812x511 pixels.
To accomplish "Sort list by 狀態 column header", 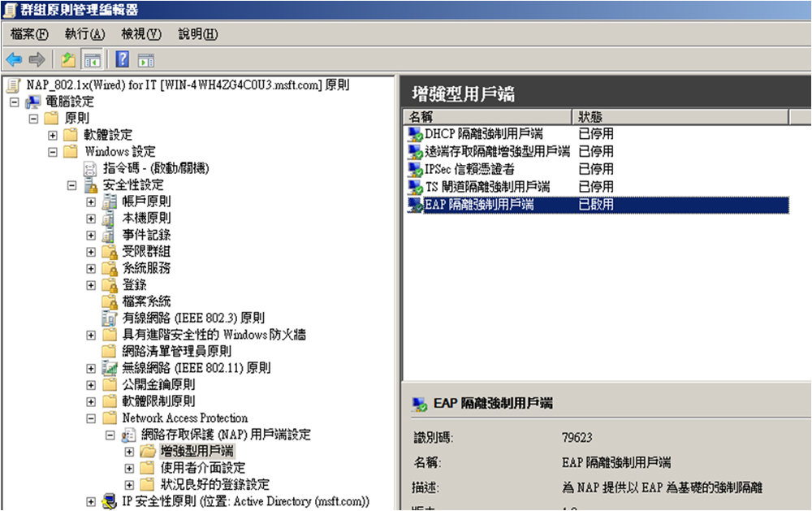I will coord(680,117).
